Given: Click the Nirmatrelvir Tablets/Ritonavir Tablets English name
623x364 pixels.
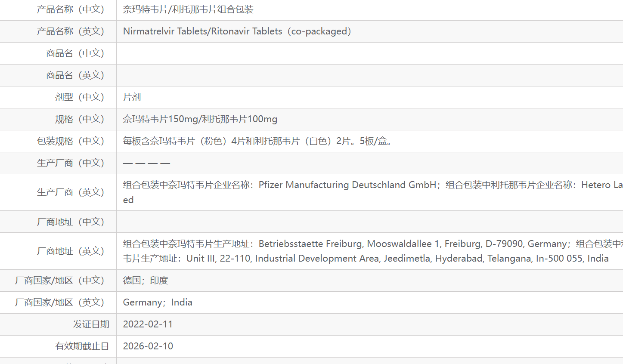Looking at the screenshot, I should (x=237, y=31).
